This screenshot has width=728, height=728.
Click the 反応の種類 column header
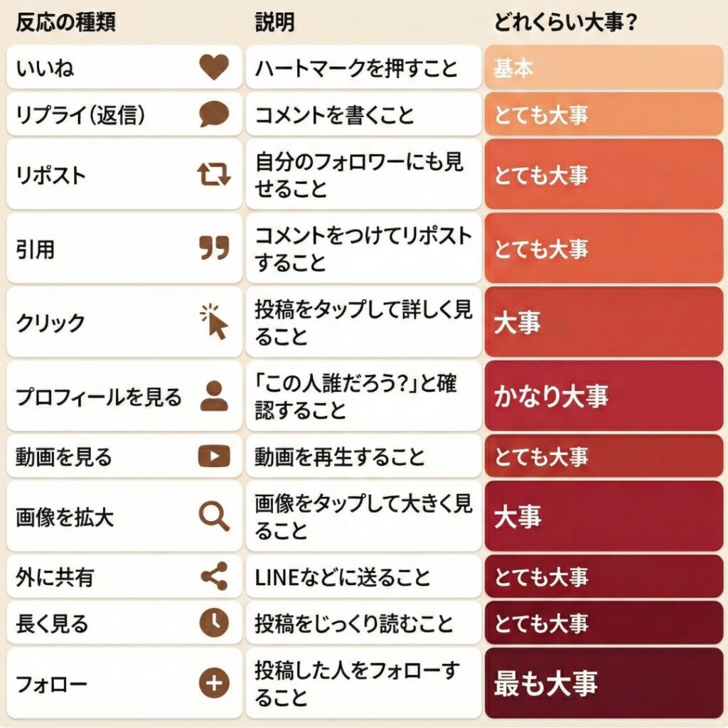tap(65, 23)
